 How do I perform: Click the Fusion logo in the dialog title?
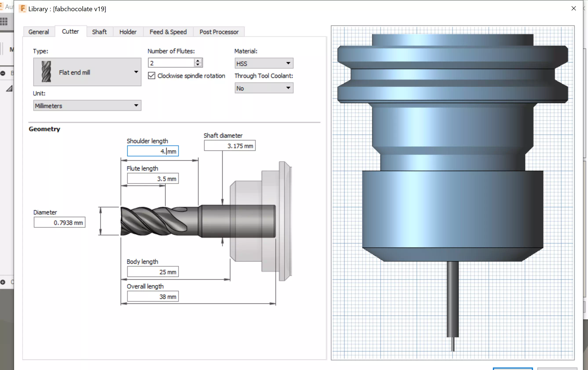[23, 9]
